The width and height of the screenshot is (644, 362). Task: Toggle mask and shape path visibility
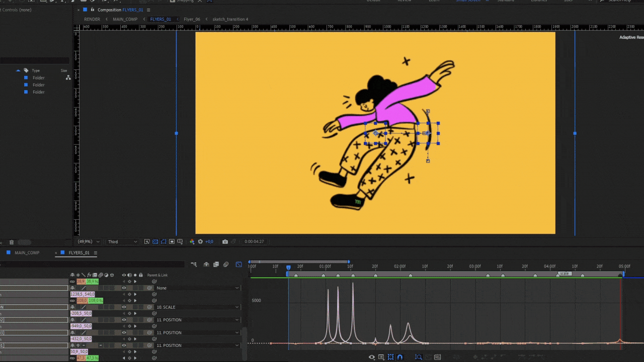(x=164, y=242)
